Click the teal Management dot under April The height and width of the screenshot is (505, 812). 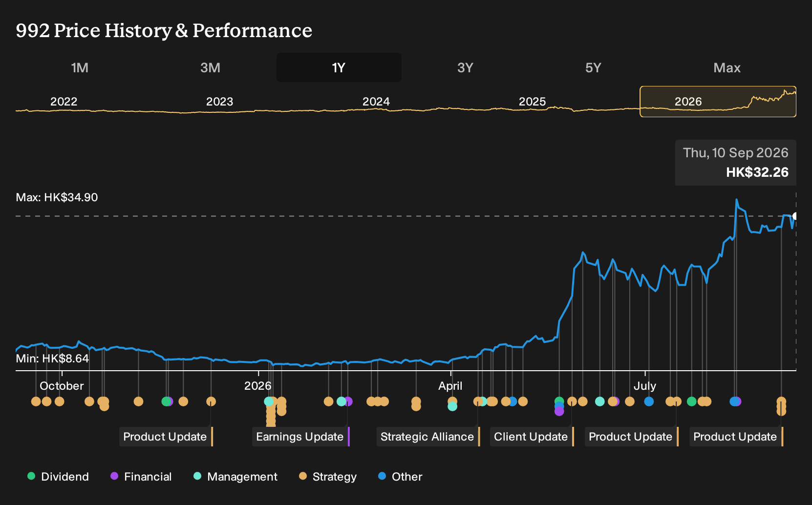[452, 406]
